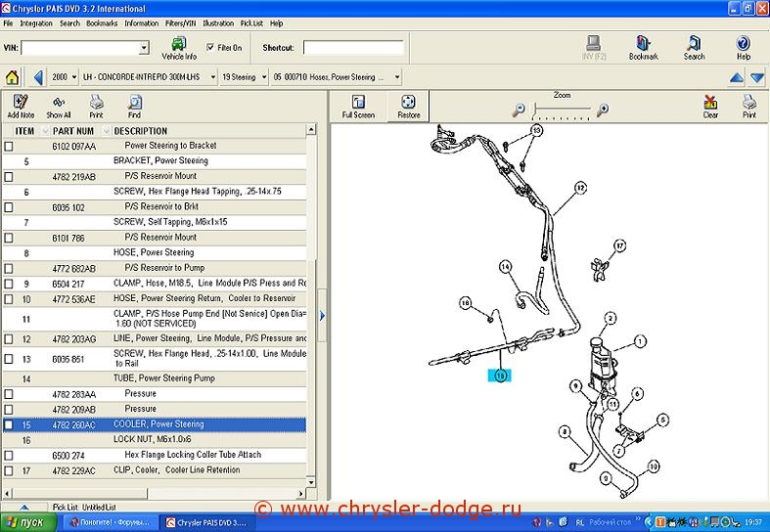
Task: Collapse the panel with the blue splitter arrow
Action: point(322,316)
